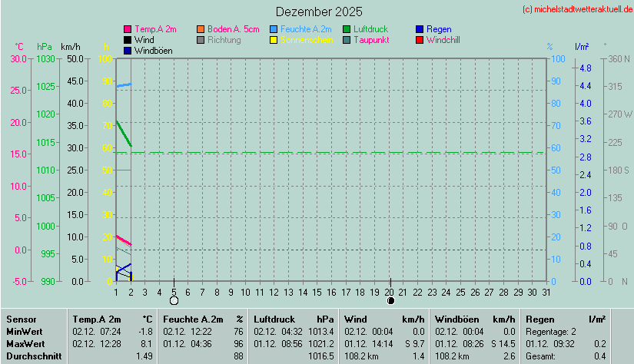Click the orange Boden A. 5cm legend swatch
The height and width of the screenshot is (364, 634).
[x=201, y=29]
